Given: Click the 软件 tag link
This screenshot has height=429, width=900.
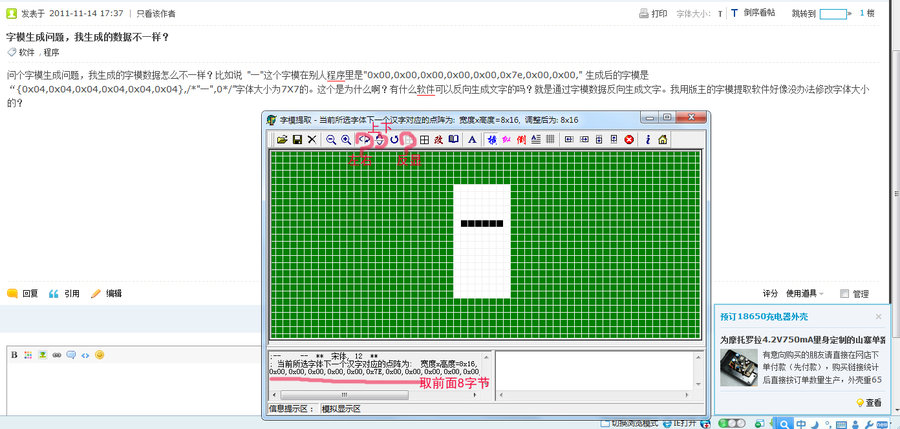Looking at the screenshot, I should [26, 52].
